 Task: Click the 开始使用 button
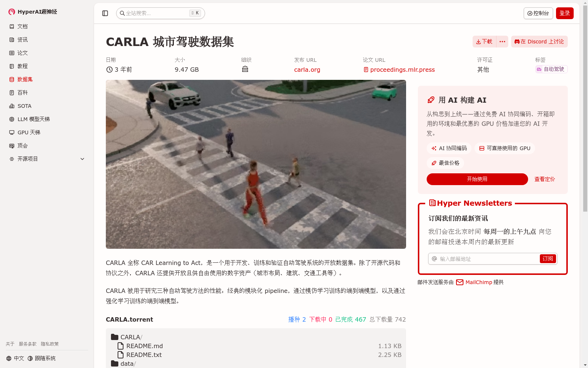pyautogui.click(x=477, y=179)
